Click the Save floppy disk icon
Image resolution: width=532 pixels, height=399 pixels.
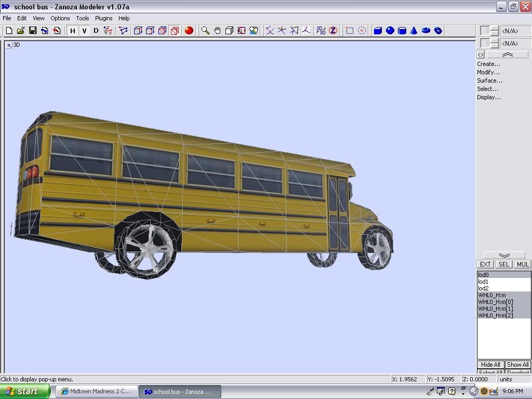(x=33, y=31)
